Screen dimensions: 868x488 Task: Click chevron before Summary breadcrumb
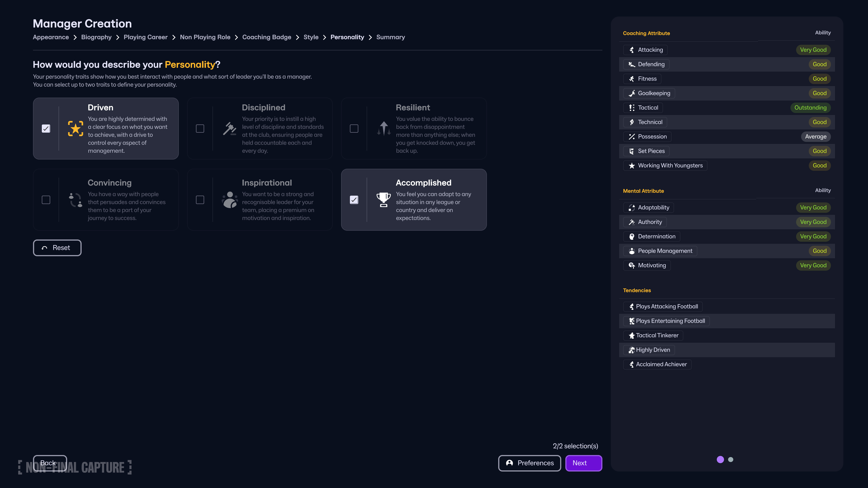coord(370,37)
